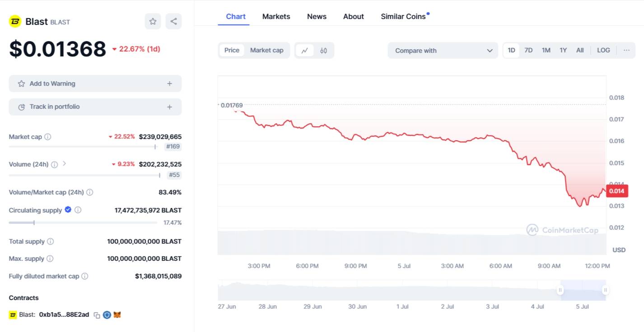Click the right range selector handle

[x=605, y=290]
